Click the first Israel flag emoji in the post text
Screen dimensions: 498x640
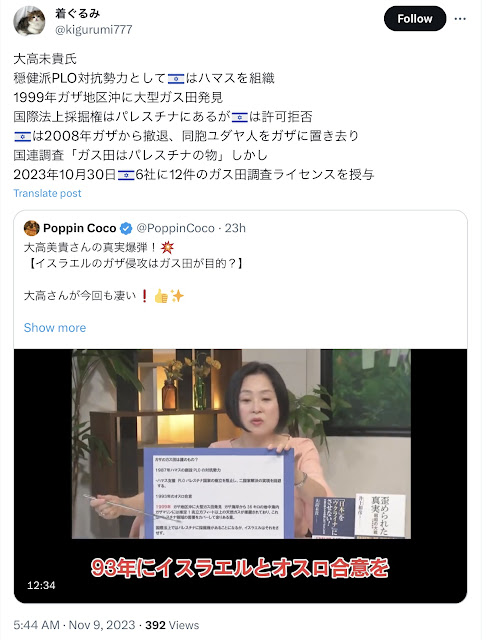176,78
